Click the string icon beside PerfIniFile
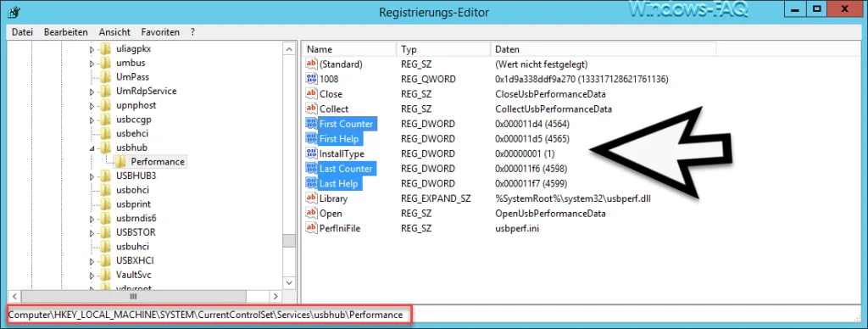 coord(311,228)
